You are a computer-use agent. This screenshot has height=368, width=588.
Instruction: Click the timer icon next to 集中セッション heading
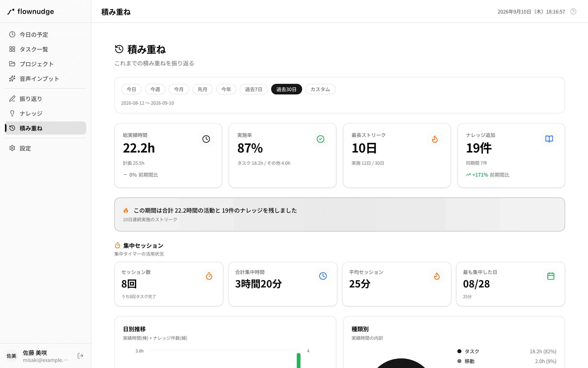pyautogui.click(x=118, y=245)
